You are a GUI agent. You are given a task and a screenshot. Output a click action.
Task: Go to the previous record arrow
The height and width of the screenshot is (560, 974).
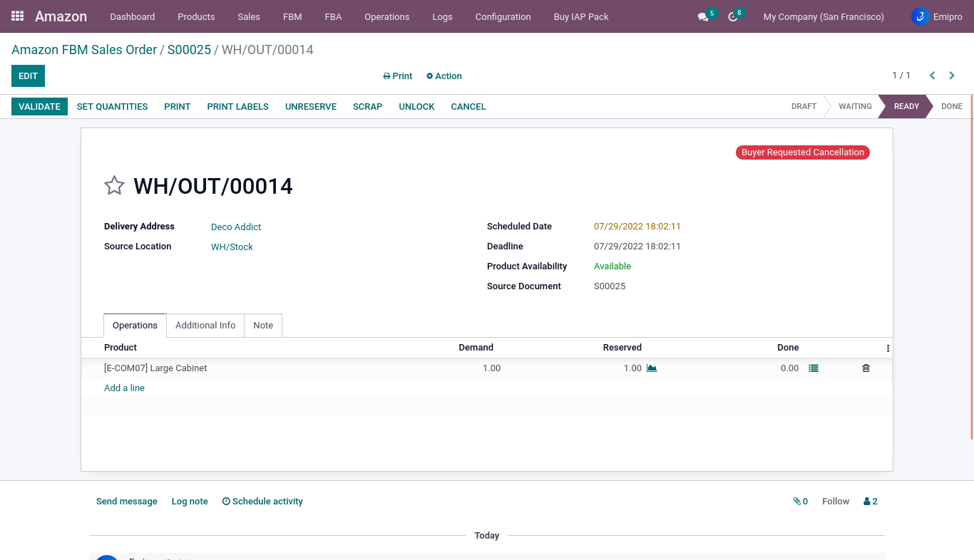[x=932, y=76]
